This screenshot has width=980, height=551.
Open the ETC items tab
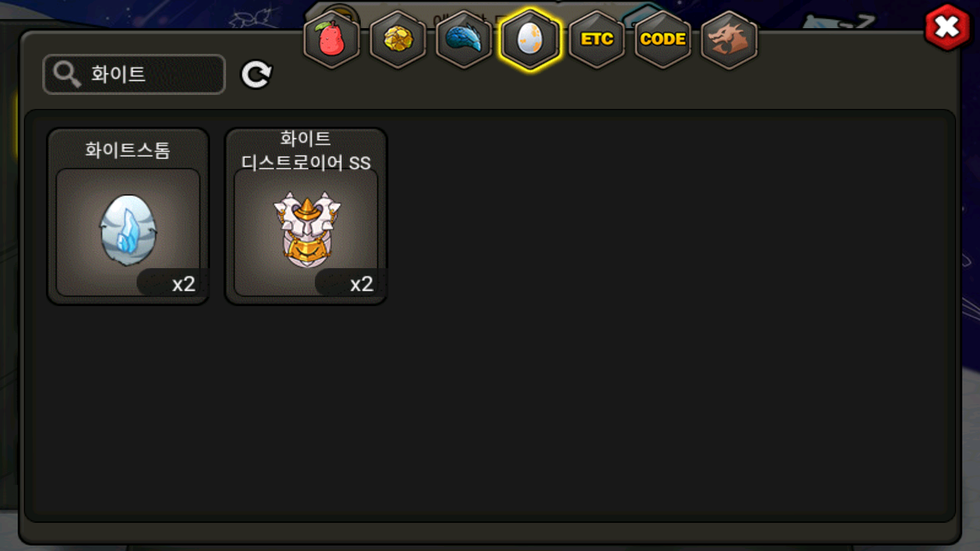coord(597,40)
